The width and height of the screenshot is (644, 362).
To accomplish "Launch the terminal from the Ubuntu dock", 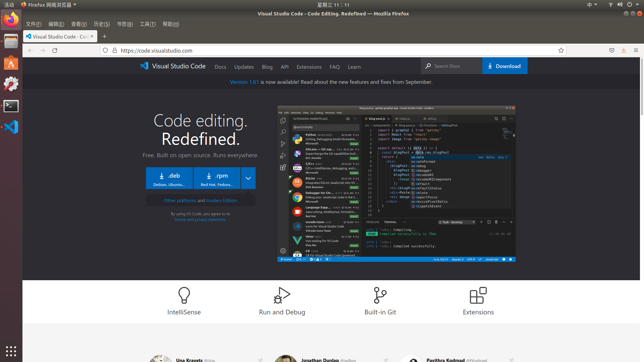I will click(11, 106).
